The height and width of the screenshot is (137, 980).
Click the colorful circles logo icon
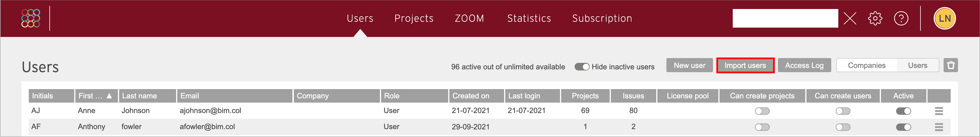pyautogui.click(x=31, y=18)
